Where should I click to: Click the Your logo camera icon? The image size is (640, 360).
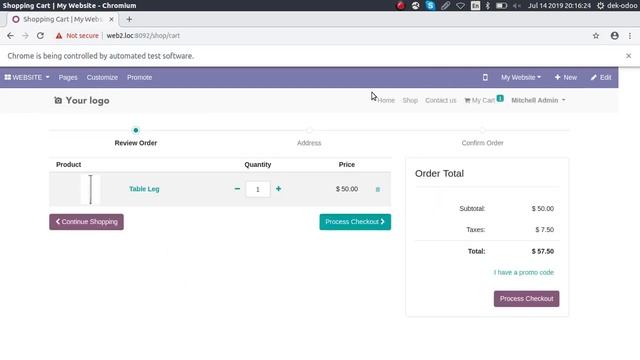(58, 100)
